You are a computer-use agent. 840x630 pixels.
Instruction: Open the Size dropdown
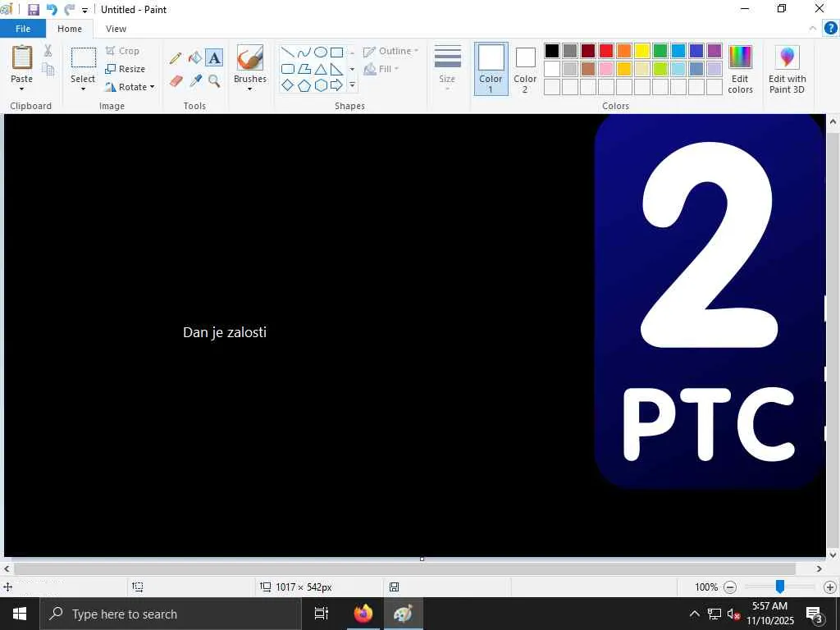pyautogui.click(x=447, y=69)
